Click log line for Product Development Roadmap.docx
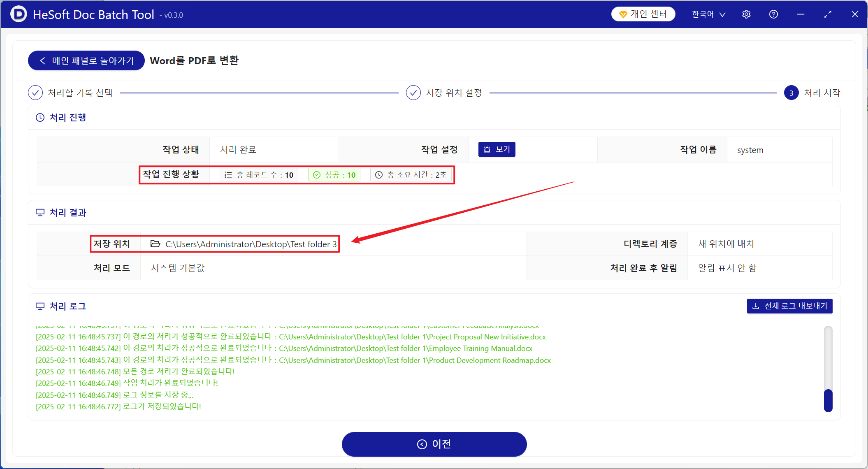The image size is (868, 469). pos(293,360)
